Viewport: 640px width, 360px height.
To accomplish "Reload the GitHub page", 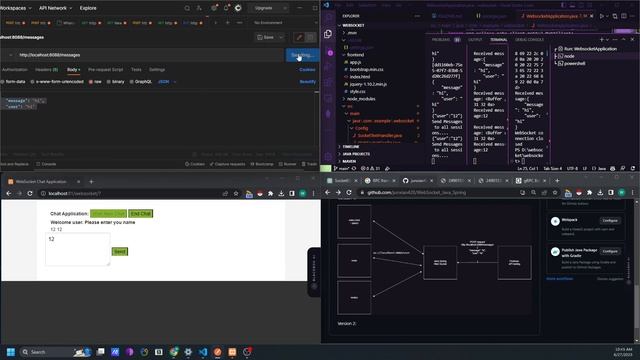I will point(349,192).
